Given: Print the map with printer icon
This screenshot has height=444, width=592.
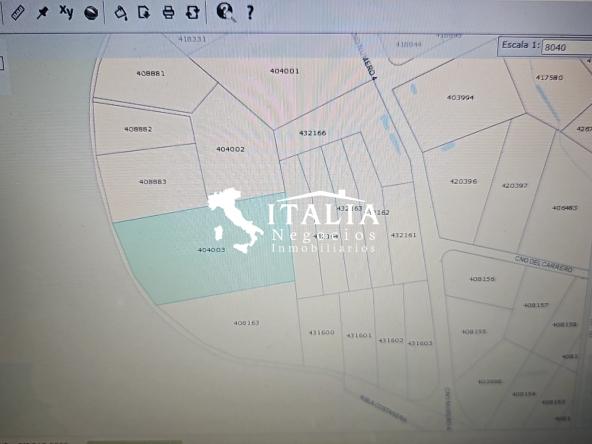Looking at the screenshot, I should tap(168, 13).
